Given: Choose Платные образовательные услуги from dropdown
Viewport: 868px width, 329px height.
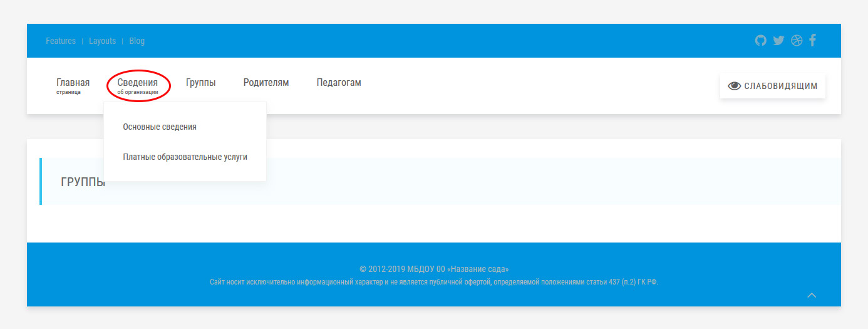Looking at the screenshot, I should [185, 157].
